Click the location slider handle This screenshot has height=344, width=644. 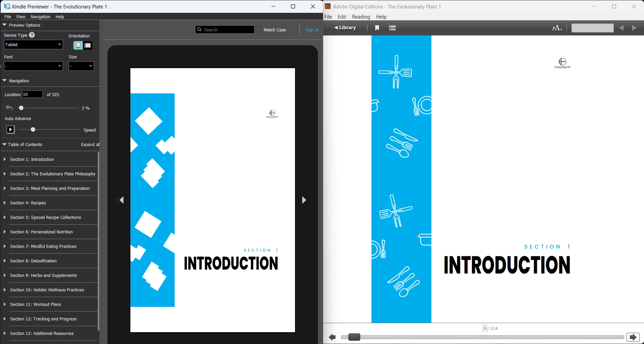[21, 108]
